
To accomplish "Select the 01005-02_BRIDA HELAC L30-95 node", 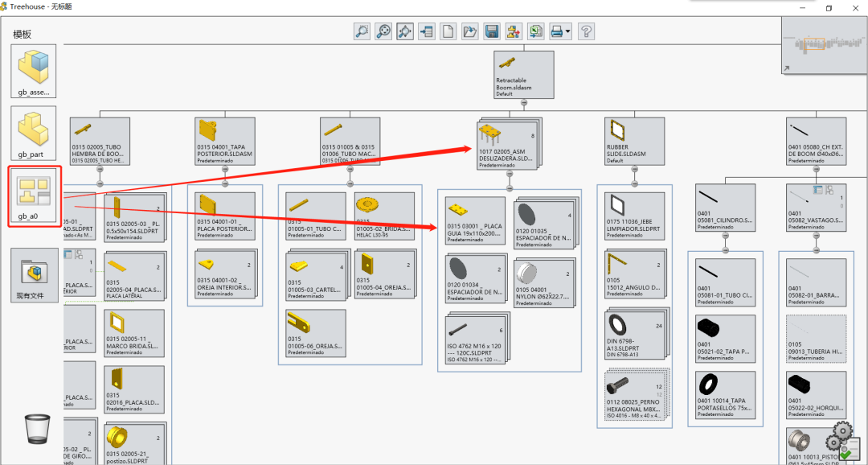I will point(384,216).
